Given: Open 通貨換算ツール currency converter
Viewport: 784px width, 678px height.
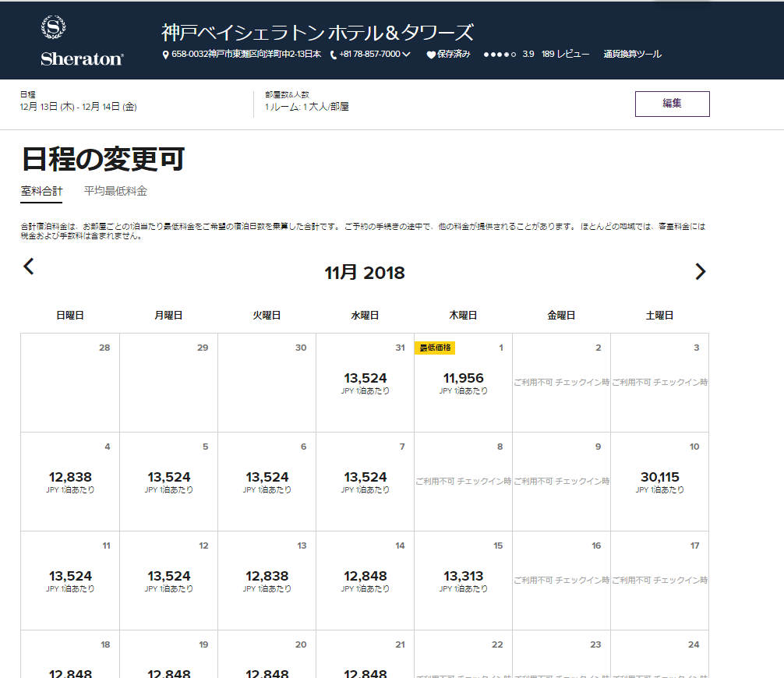Looking at the screenshot, I should [x=633, y=54].
